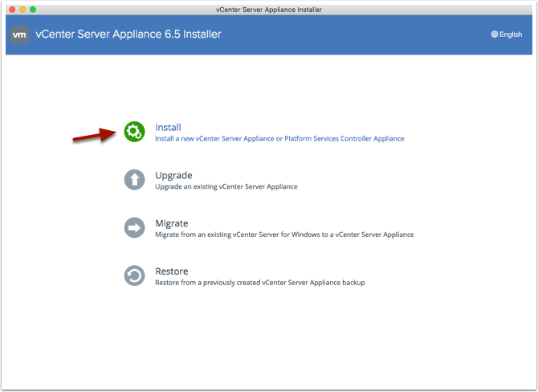Image resolution: width=538 pixels, height=392 pixels.
Task: Click the Upgrade up-arrow icon
Action: point(134,180)
